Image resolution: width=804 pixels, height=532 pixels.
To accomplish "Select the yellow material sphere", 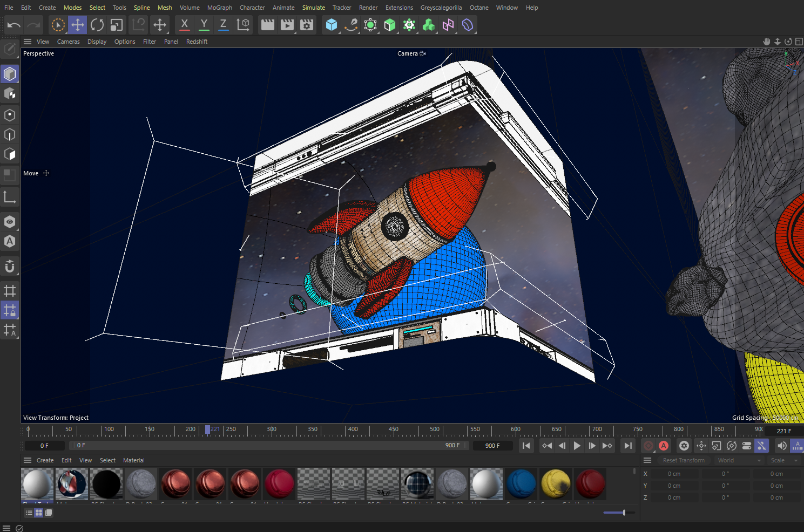I will [556, 483].
